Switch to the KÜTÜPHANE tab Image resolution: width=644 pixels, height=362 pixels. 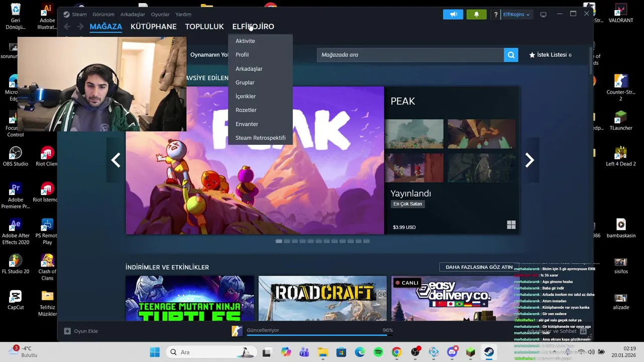pos(153,27)
